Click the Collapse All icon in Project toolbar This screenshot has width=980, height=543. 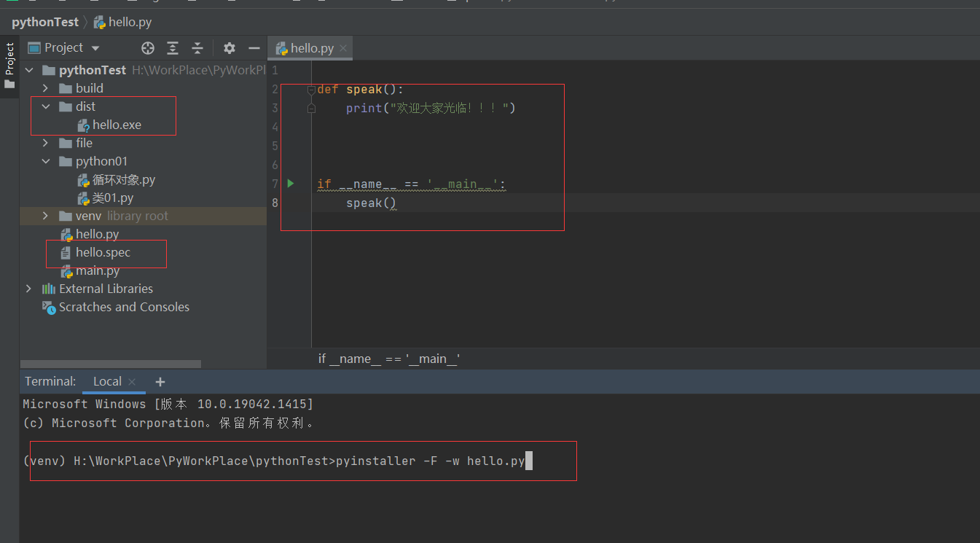pos(197,47)
